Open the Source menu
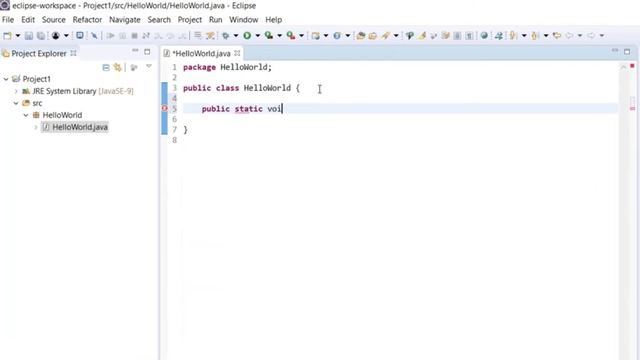Image resolution: width=640 pixels, height=360 pixels. 53,20
